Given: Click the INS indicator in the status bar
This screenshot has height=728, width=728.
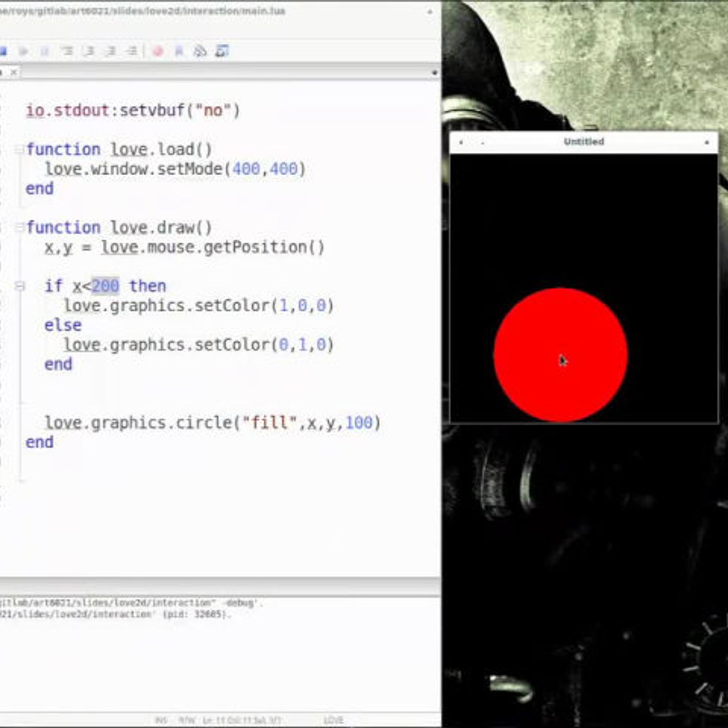Looking at the screenshot, I should point(161,720).
